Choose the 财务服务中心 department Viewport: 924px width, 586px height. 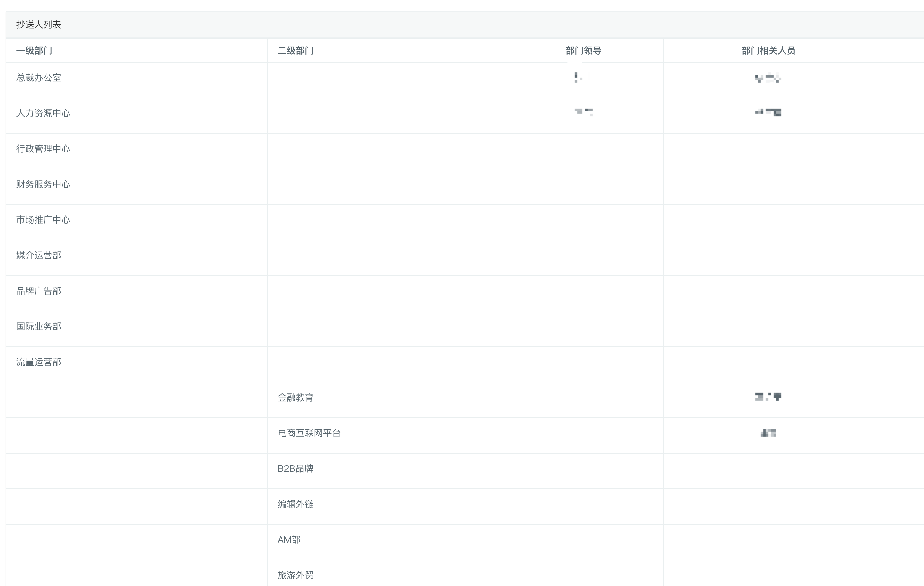[x=43, y=184]
